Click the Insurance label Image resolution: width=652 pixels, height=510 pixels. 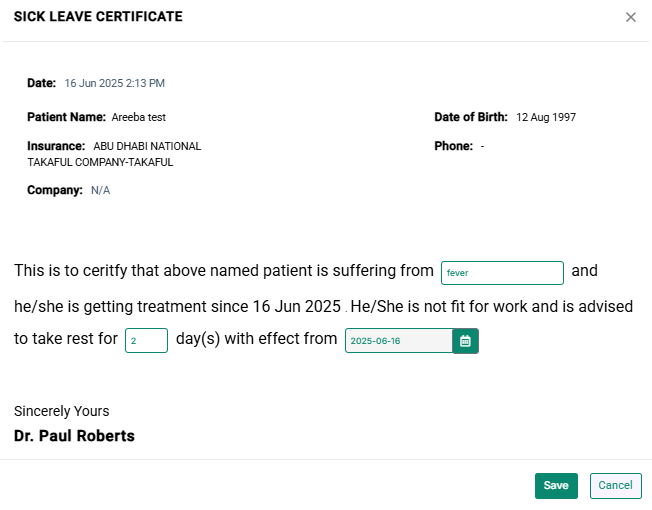[56, 146]
